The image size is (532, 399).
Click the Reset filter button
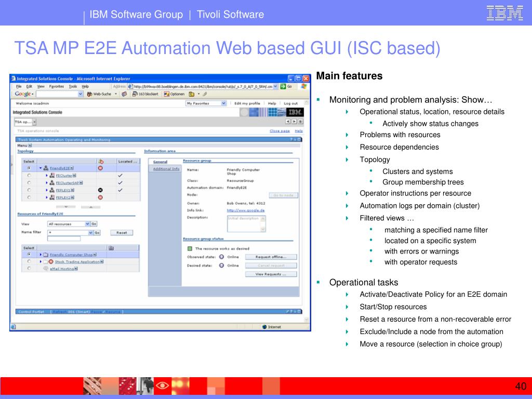122,232
